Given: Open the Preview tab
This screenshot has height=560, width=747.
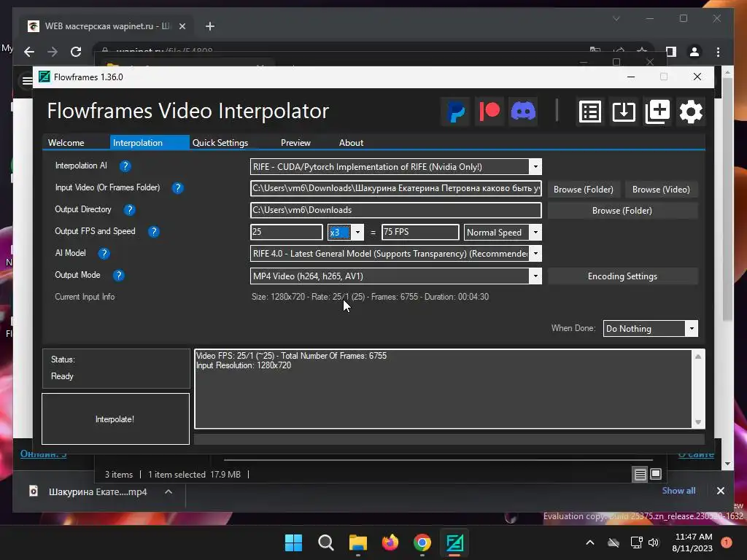Looking at the screenshot, I should coord(295,143).
